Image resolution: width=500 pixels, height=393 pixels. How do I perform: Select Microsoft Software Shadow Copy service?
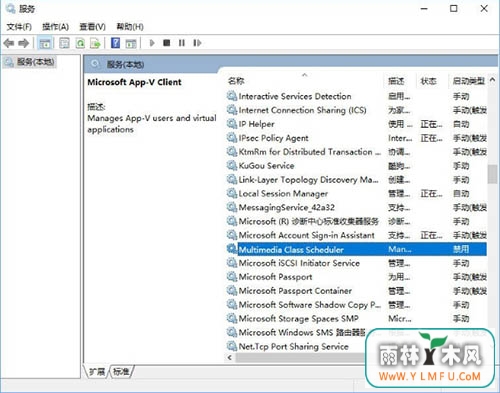[x=356, y=305]
